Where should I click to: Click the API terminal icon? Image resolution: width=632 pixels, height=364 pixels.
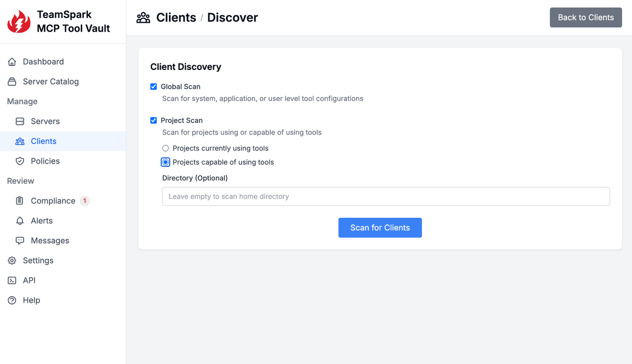pyautogui.click(x=12, y=280)
